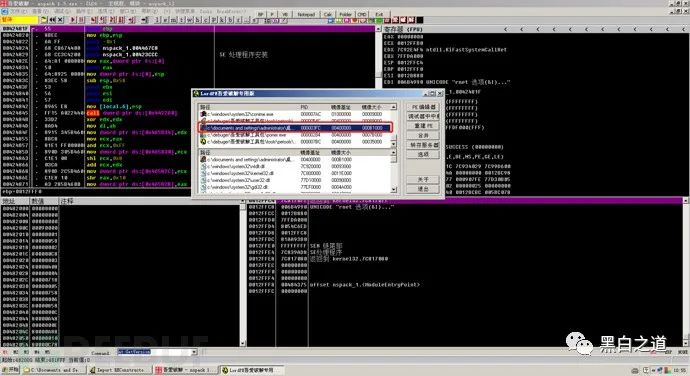Click the Windows Start button
This screenshot has width=690, height=376.
pos(10,370)
